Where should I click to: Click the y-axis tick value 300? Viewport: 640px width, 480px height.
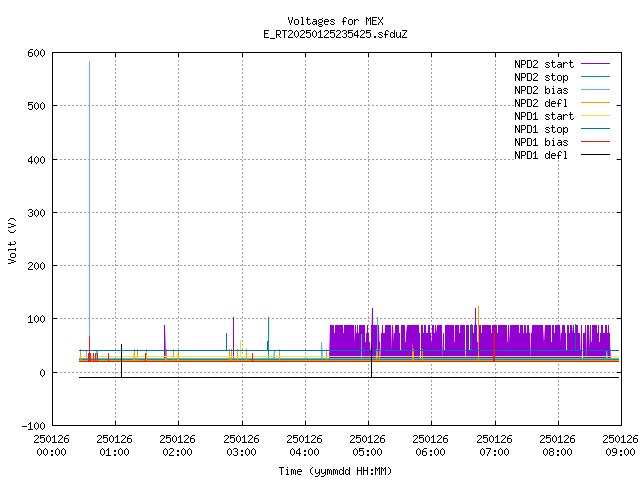tap(37, 213)
